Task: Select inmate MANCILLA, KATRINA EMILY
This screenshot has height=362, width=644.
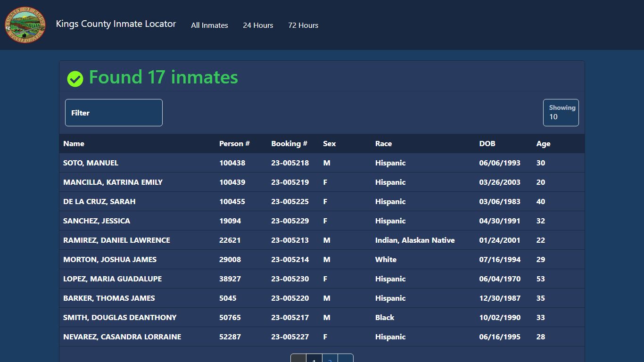Action: click(x=113, y=182)
